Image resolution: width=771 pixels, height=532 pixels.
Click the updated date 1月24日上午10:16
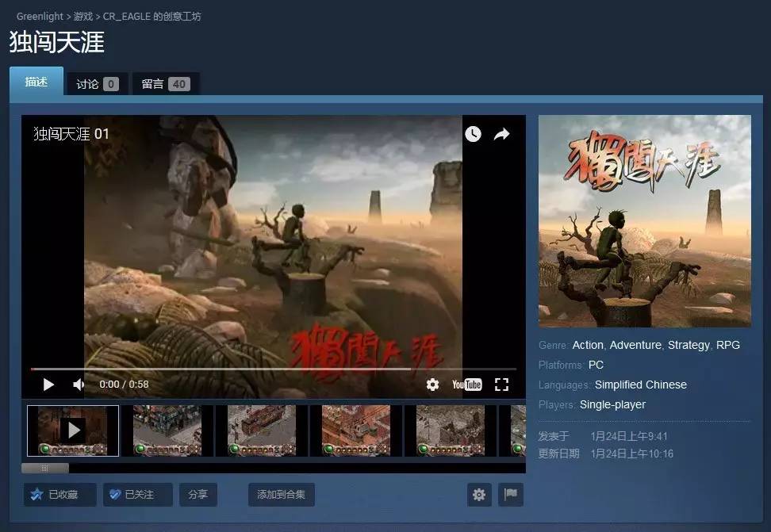tap(632, 454)
